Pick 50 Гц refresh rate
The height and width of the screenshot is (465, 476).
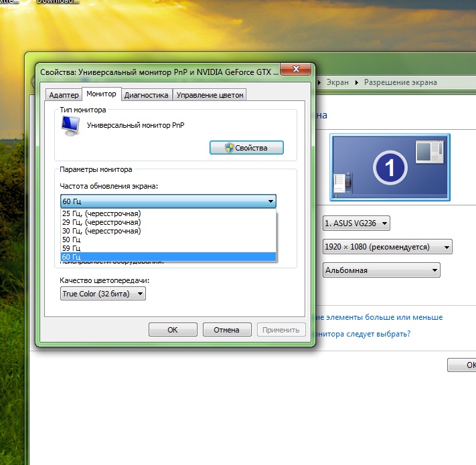coord(72,240)
